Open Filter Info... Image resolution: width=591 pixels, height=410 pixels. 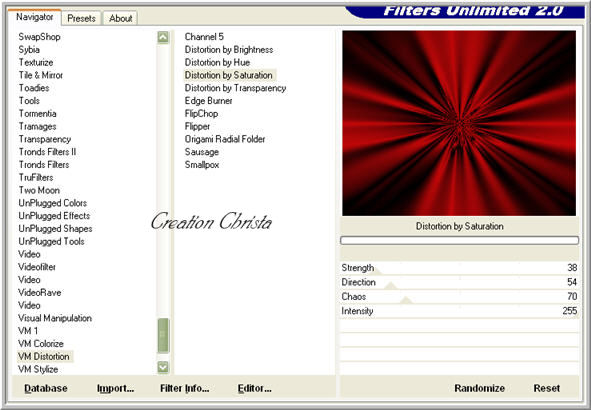[x=184, y=388]
